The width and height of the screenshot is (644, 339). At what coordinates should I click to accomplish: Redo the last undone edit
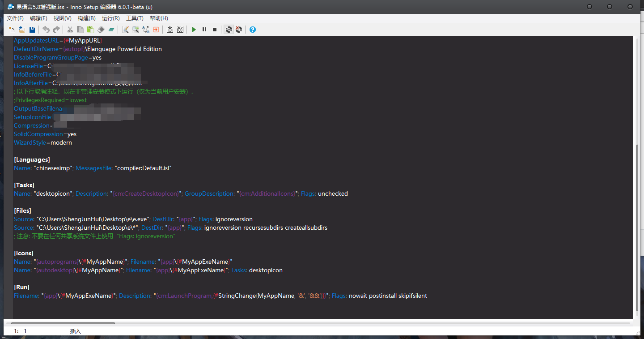tap(56, 30)
